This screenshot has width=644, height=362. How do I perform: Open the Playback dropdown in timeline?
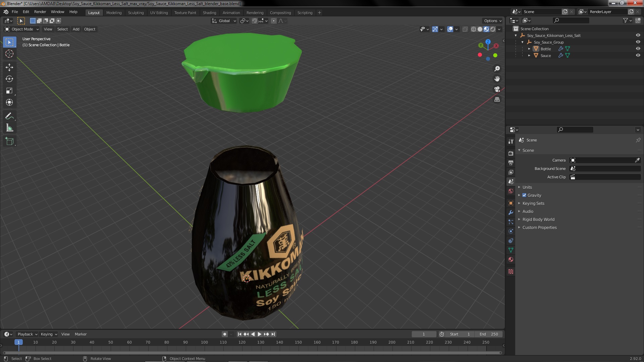coord(27,334)
